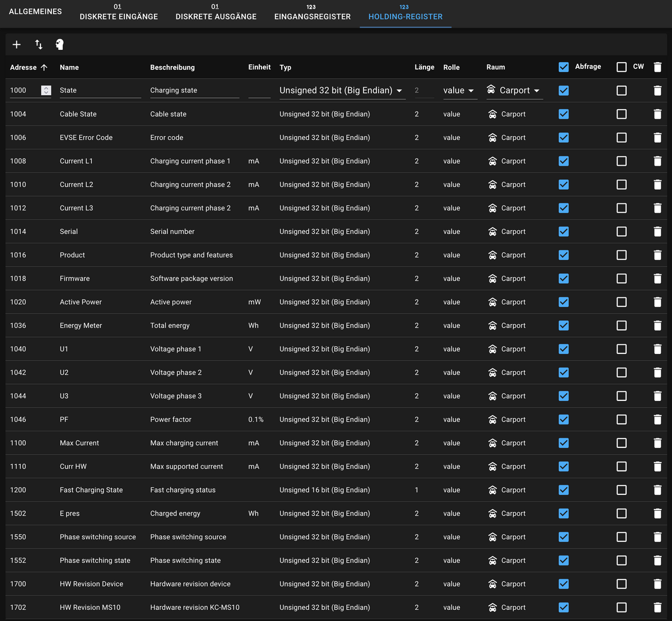Edit the Name field containing State
This screenshot has width=672, height=621.
[x=100, y=90]
